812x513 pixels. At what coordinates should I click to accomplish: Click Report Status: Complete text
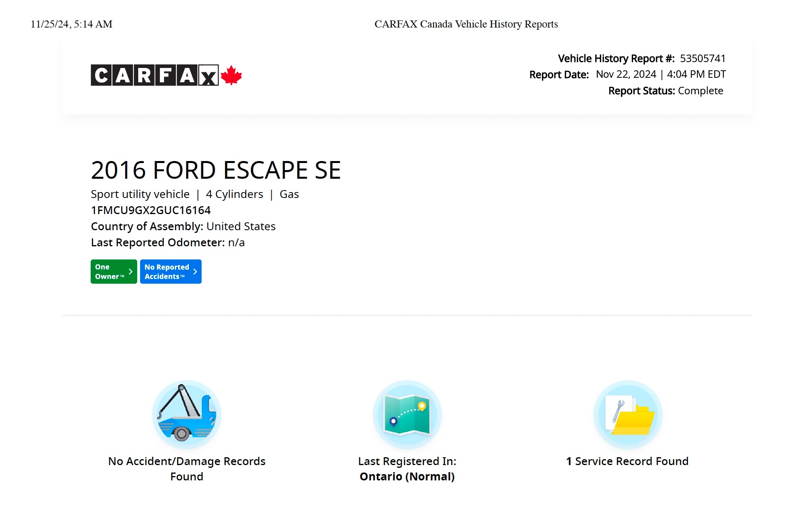(x=666, y=91)
